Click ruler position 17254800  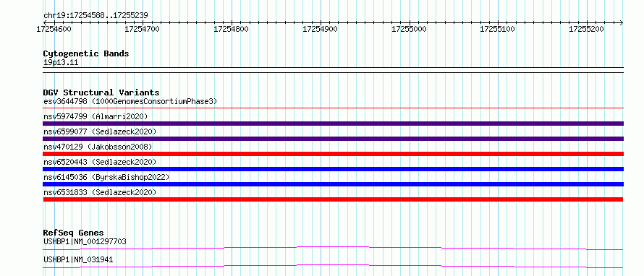click(232, 29)
